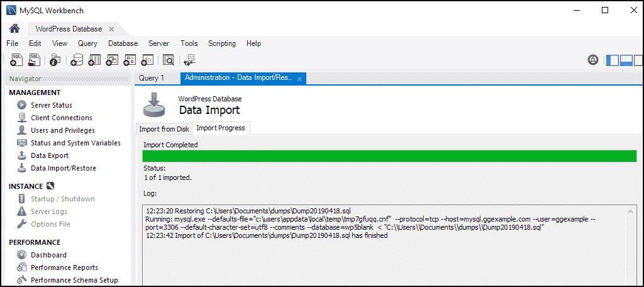644x287 pixels.
Task: Open Data Import/Restore in navigator
Action: 64,168
